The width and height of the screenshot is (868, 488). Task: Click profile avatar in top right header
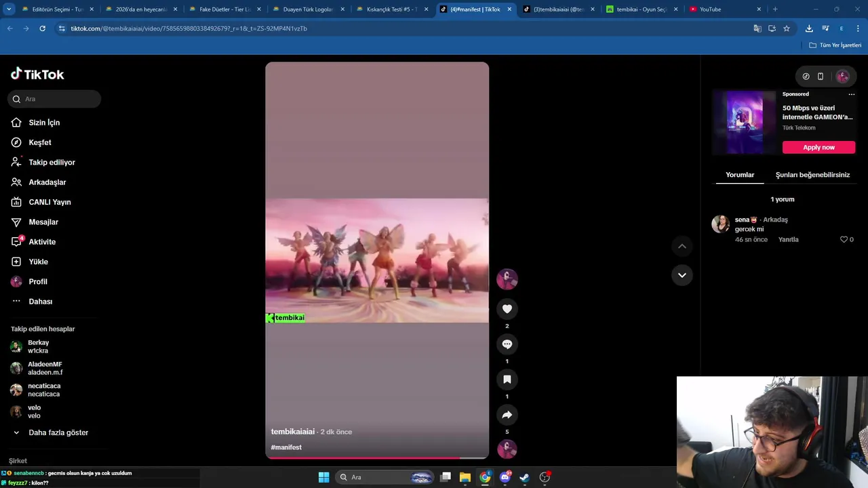pos(843,77)
